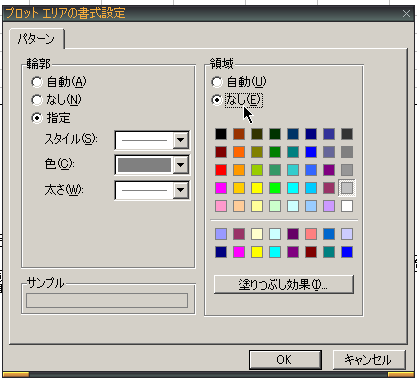Pick the dark gray swatch, top row end
Viewport: 417px width, 378px height.
coord(347,134)
